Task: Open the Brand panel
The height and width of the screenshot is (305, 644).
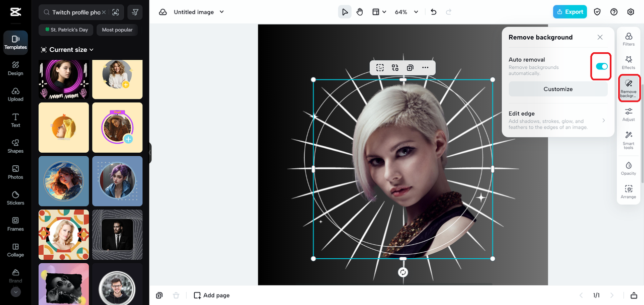Action: (x=16, y=275)
